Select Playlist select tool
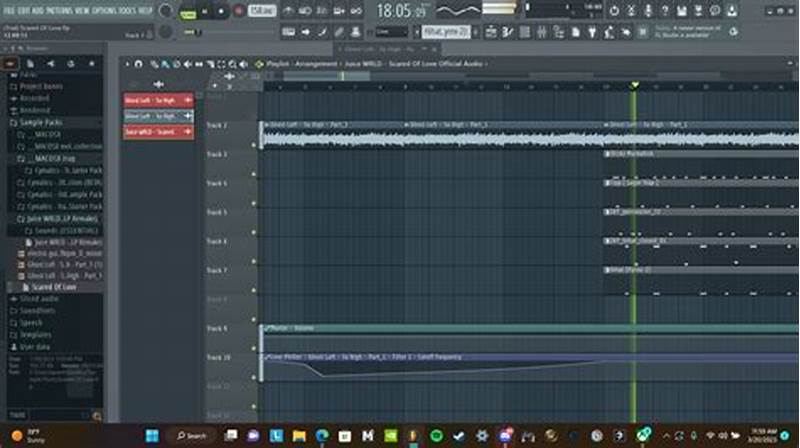The width and height of the screenshot is (800, 448). tap(221, 64)
